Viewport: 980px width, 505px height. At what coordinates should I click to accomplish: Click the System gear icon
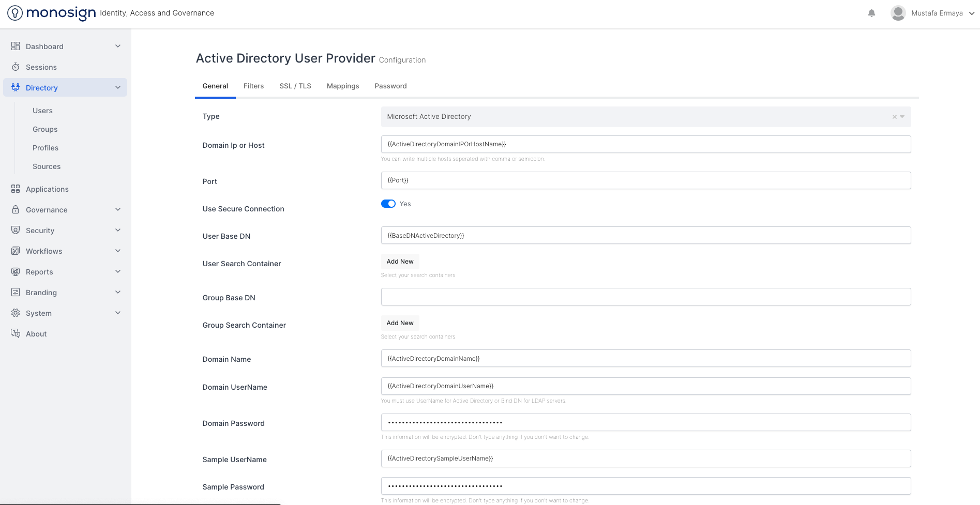pos(16,313)
